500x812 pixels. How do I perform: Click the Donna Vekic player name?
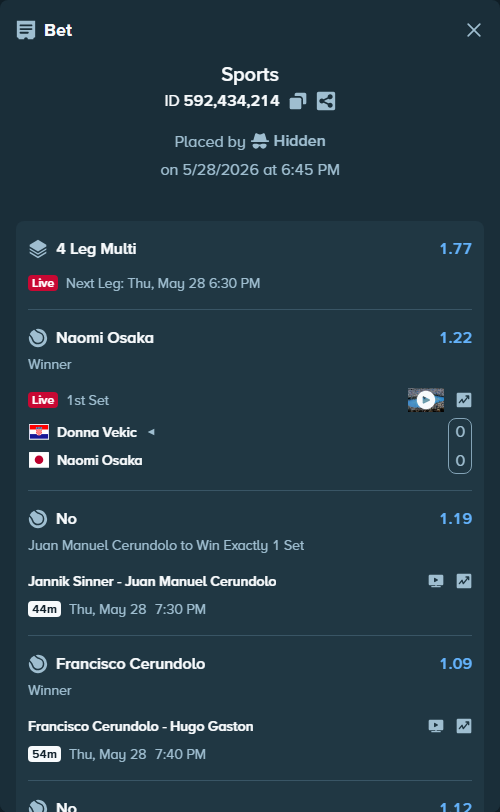click(97, 432)
